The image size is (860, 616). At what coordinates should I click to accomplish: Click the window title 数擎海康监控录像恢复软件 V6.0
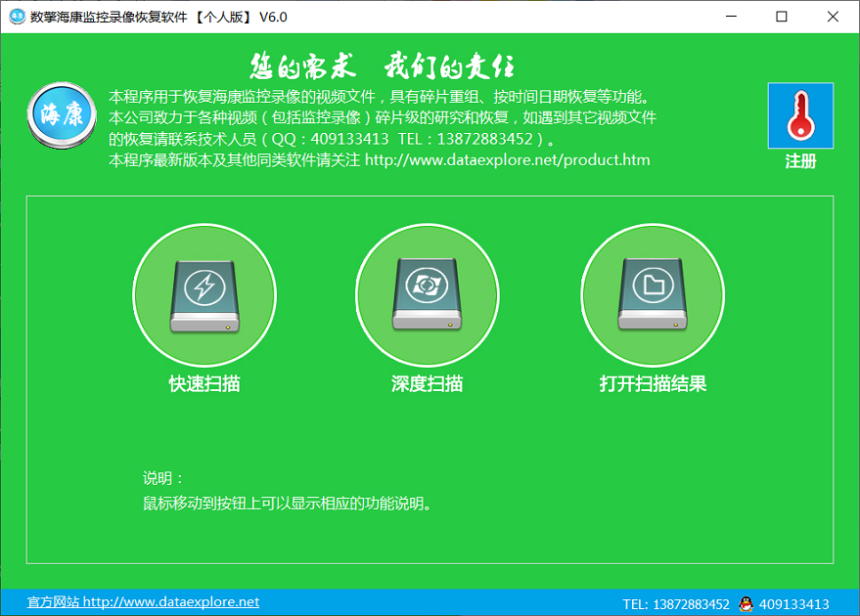pyautogui.click(x=158, y=17)
